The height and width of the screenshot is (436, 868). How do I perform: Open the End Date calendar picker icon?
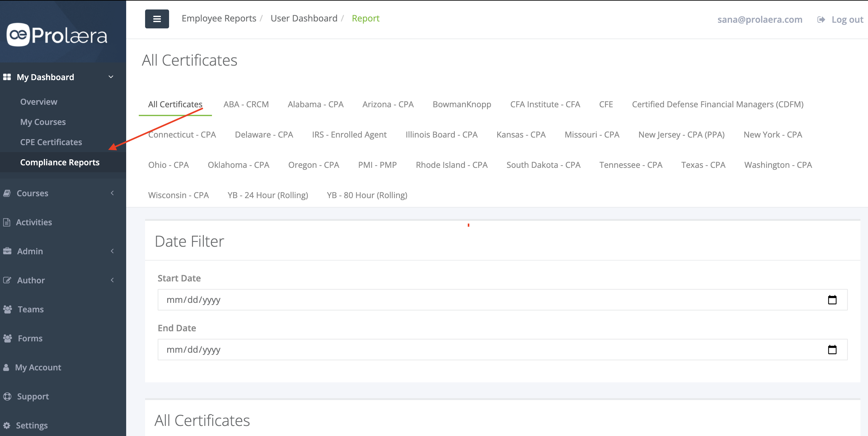[832, 350]
